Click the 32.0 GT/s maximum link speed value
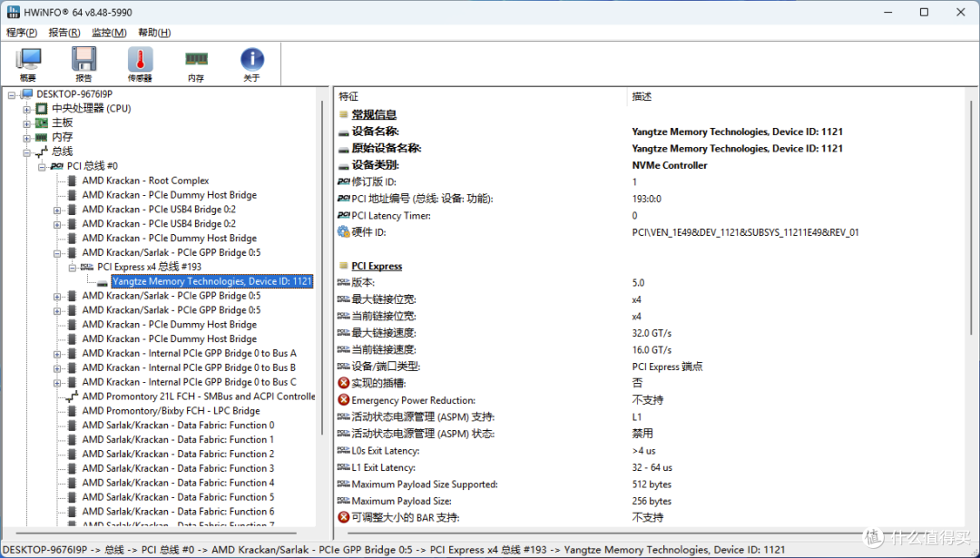Image resolution: width=980 pixels, height=558 pixels. tap(652, 333)
